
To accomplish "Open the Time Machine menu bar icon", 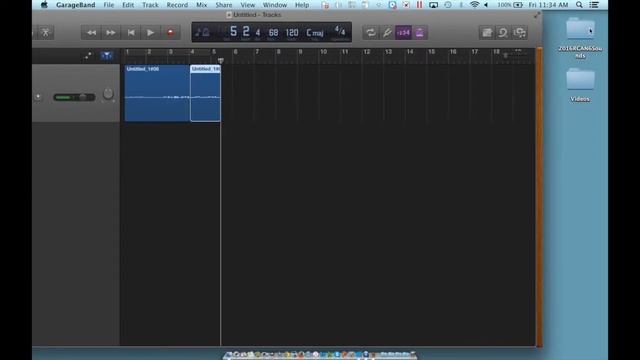I will 448,5.
